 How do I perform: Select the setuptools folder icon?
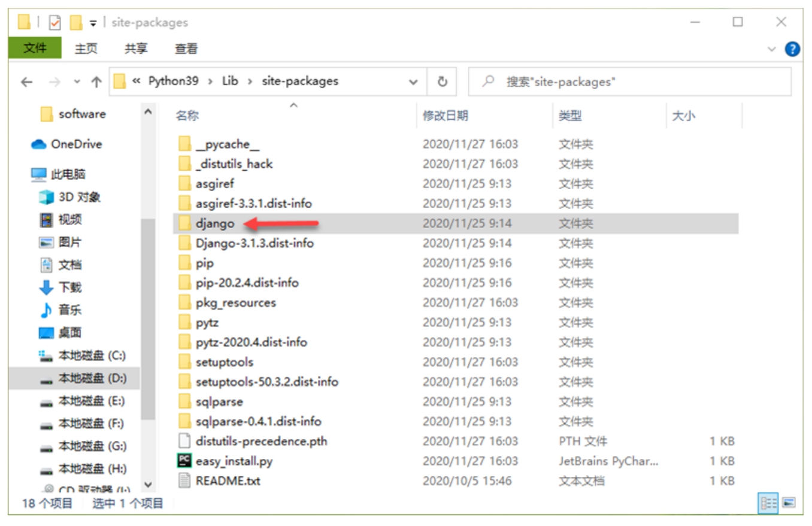[185, 362]
